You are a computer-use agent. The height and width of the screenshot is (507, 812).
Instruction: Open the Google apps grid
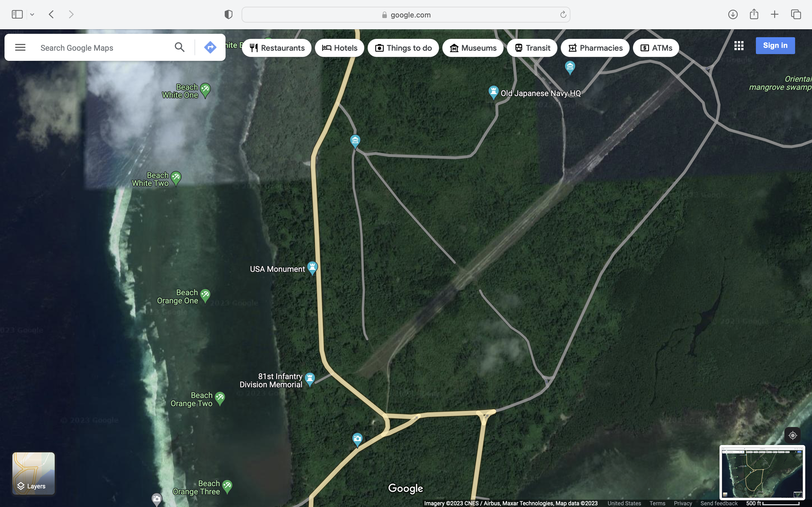738,46
